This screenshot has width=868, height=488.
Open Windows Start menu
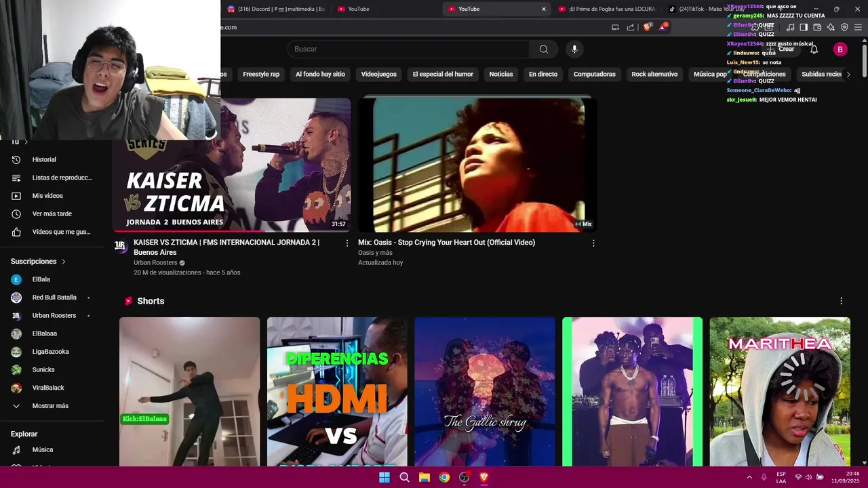(x=384, y=477)
